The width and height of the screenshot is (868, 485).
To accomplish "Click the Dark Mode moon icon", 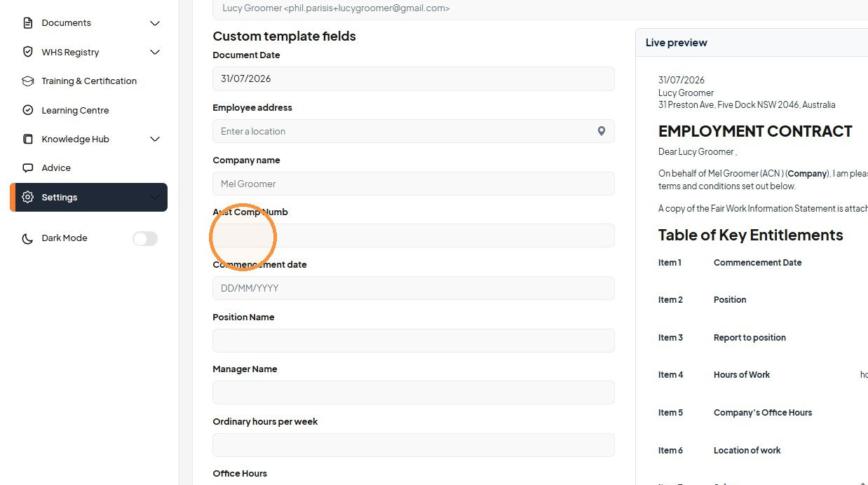I will point(27,238).
